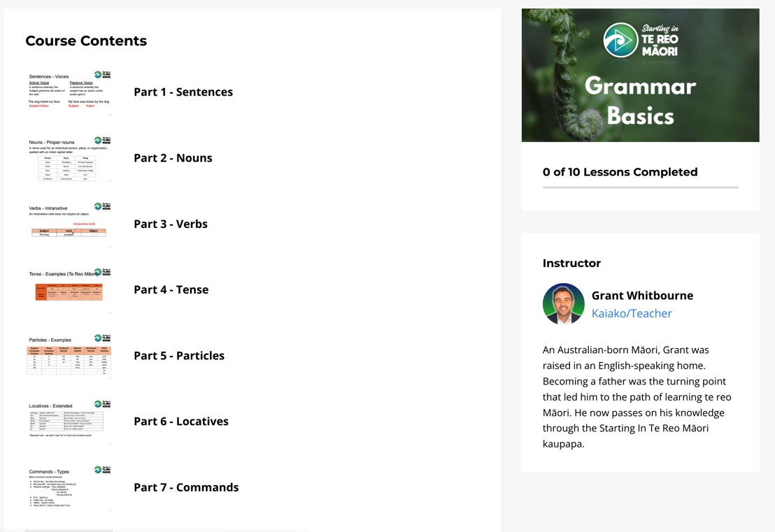775x532 pixels.
Task: Click the Grant Whitbourne instructor name
Action: tap(642, 296)
